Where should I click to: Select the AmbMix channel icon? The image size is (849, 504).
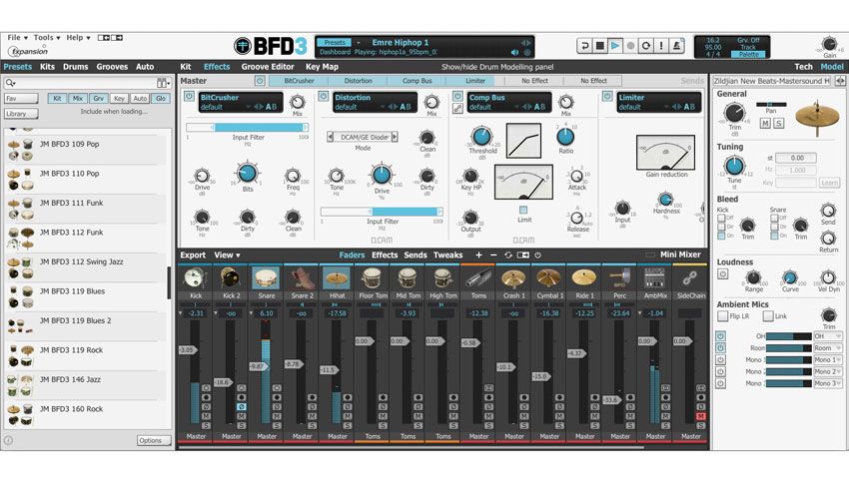pyautogui.click(x=654, y=278)
